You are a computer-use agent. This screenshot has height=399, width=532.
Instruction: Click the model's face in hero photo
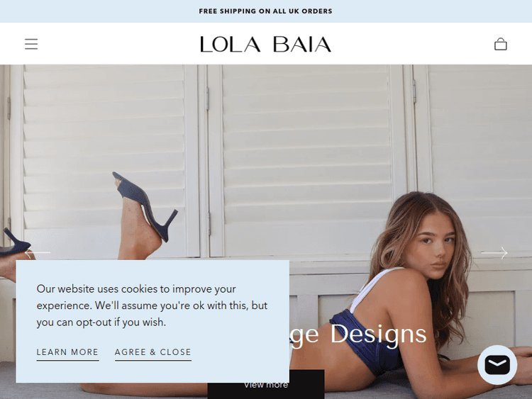(x=434, y=242)
